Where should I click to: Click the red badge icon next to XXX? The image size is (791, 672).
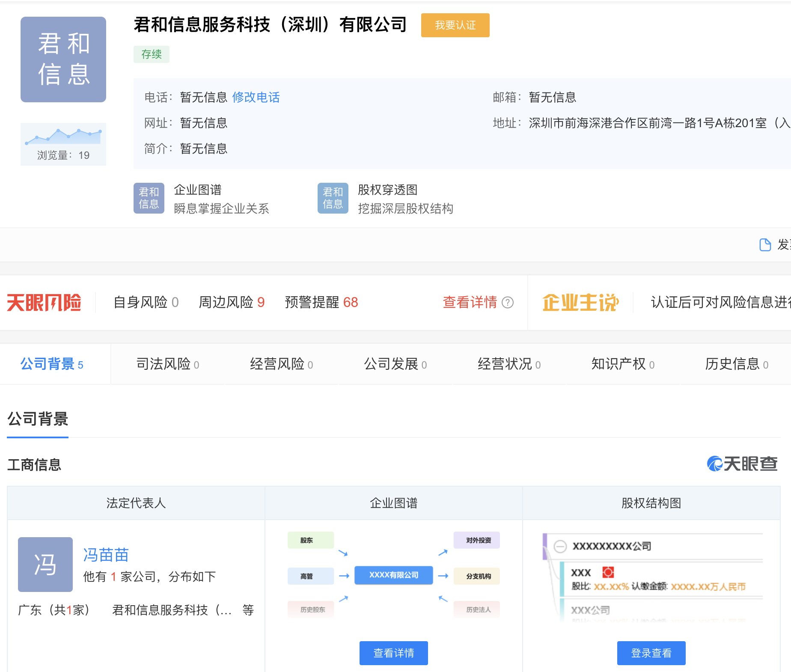tap(608, 572)
